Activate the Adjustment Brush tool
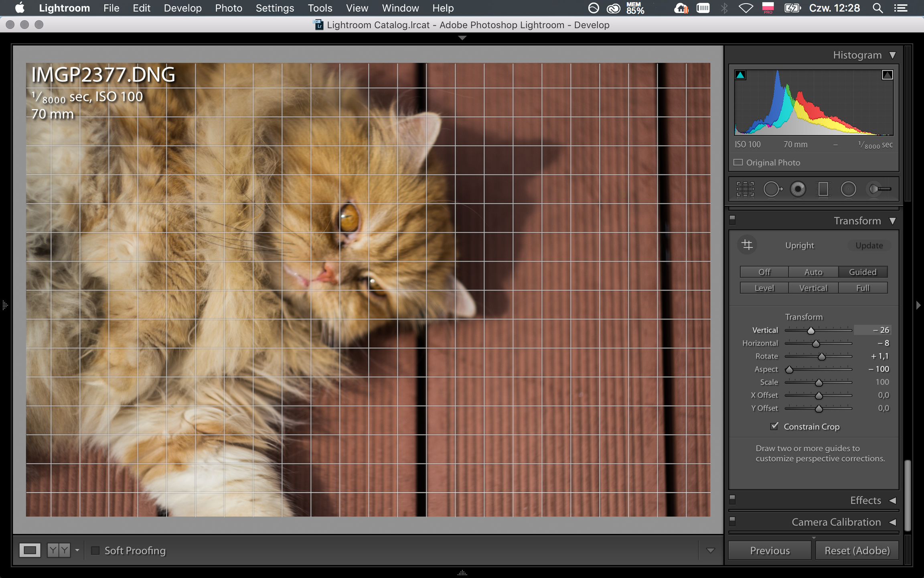 (879, 189)
